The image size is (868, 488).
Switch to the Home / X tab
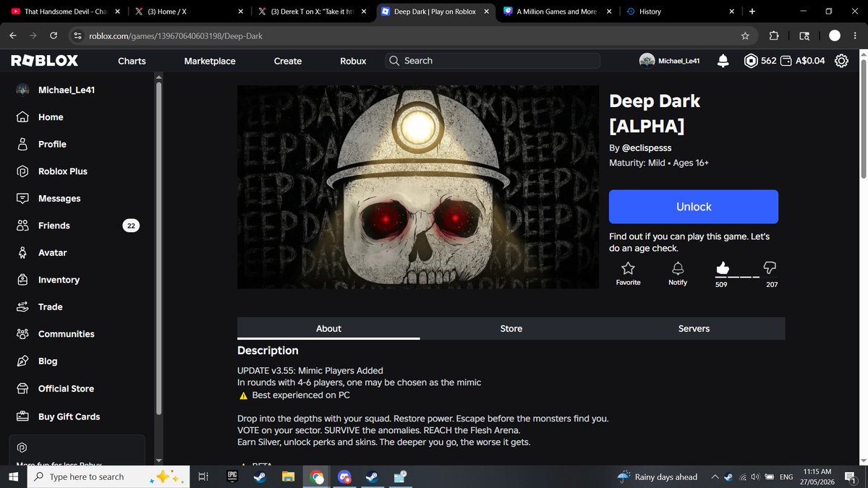[x=188, y=12]
